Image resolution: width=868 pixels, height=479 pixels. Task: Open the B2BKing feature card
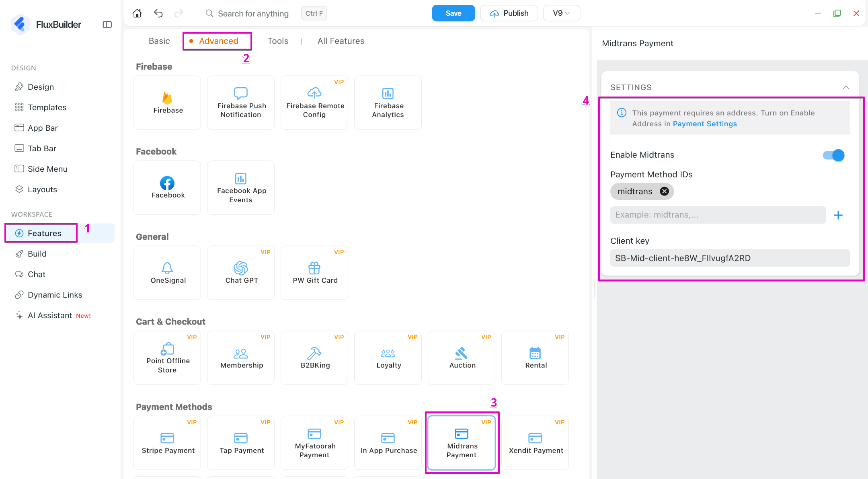tap(314, 358)
